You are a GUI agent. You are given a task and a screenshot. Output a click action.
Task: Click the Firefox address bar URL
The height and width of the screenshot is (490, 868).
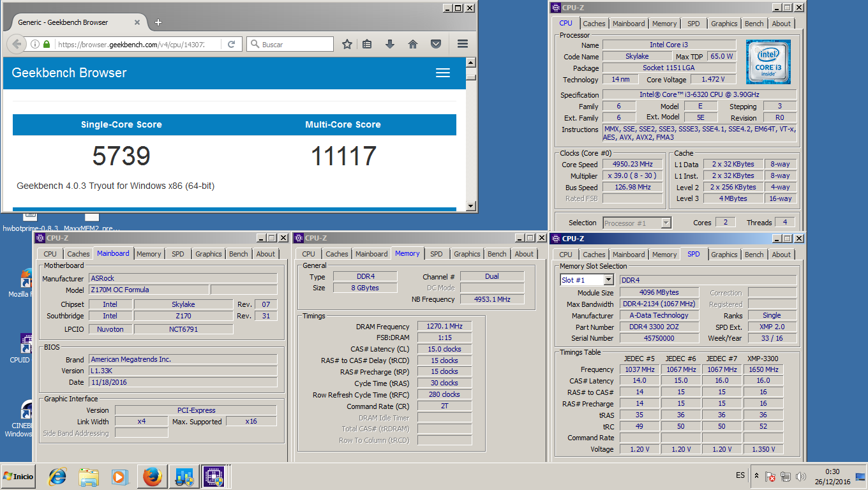(x=131, y=45)
